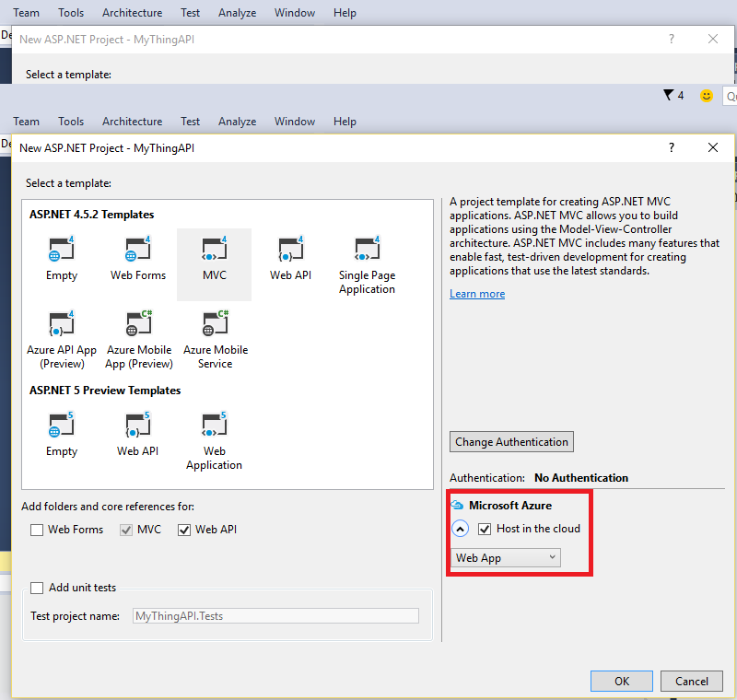Screen dimensions: 737x700
Task: Disable the Host in the cloud checkbox
Action: (x=485, y=529)
